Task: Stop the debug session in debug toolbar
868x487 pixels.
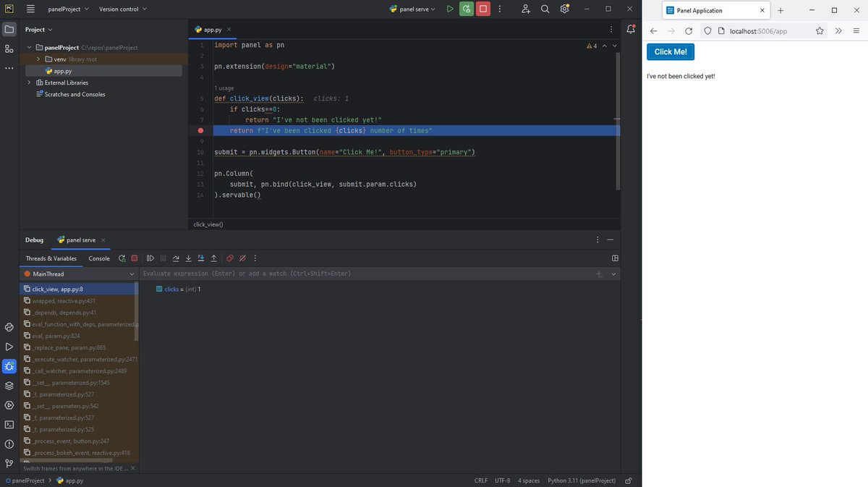Action: (135, 258)
